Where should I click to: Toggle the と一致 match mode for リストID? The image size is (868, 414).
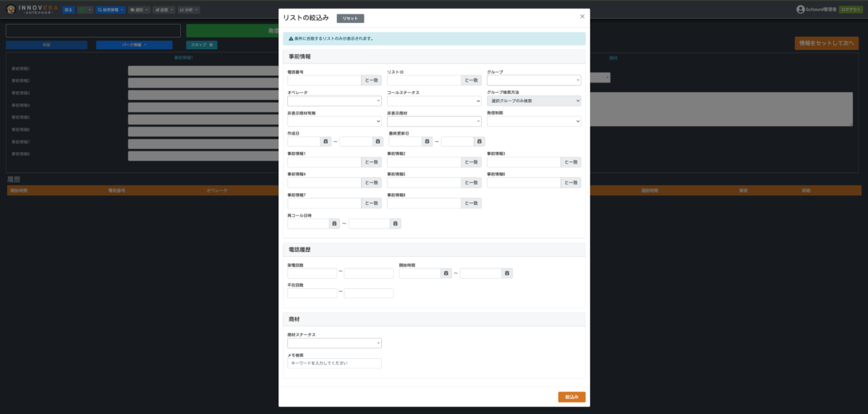pos(471,80)
